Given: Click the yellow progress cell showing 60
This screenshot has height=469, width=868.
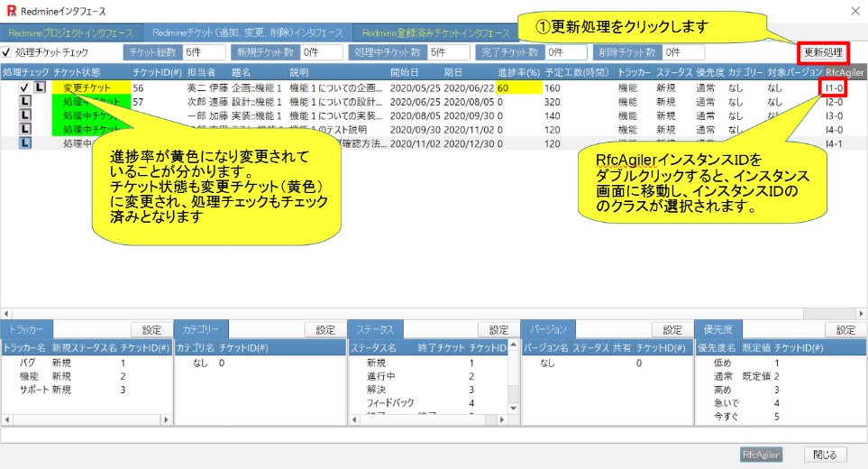Looking at the screenshot, I should (x=519, y=87).
